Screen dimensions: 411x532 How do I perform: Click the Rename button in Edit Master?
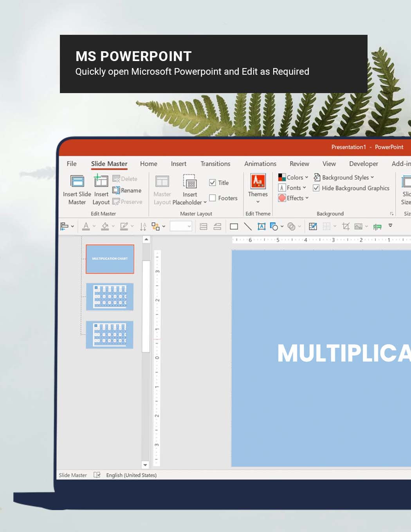128,191
